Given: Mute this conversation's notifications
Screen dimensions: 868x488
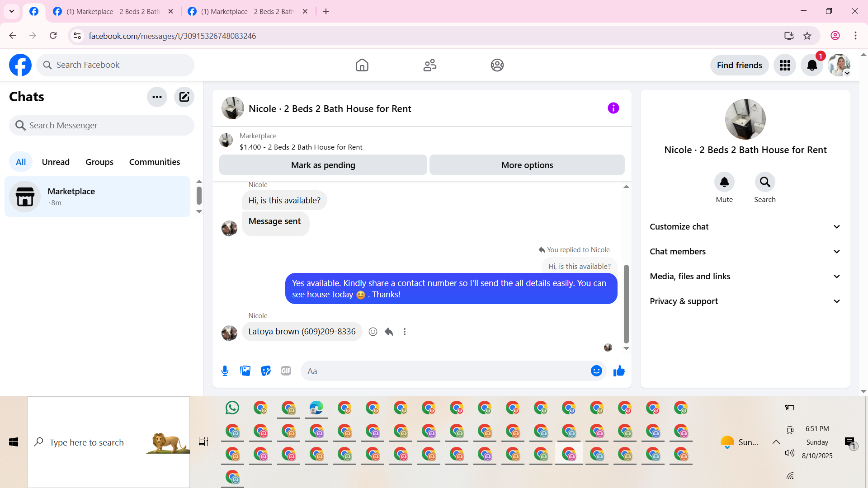Looking at the screenshot, I should 724,182.
